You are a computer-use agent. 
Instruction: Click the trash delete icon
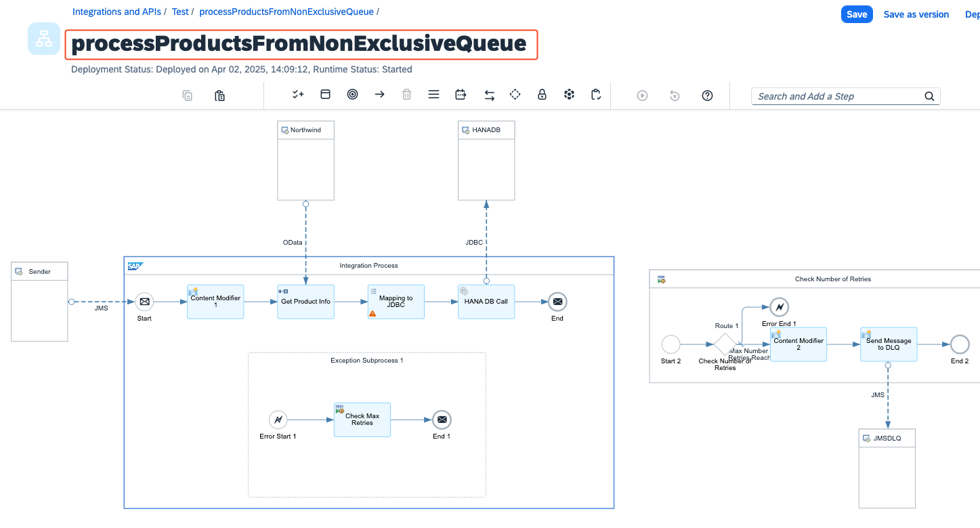click(x=406, y=95)
